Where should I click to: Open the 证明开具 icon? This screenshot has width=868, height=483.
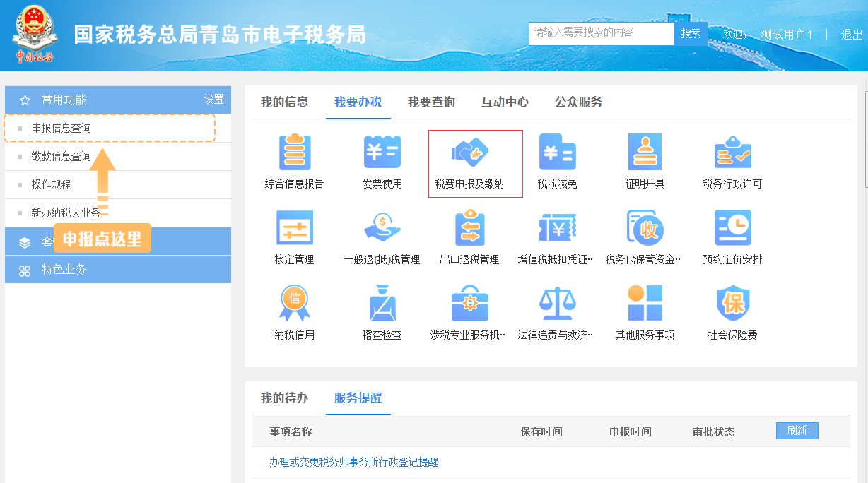(645, 153)
